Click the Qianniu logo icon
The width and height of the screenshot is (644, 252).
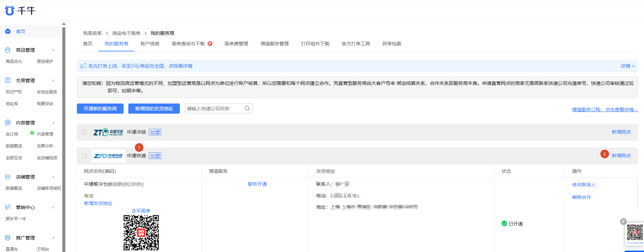(9, 10)
